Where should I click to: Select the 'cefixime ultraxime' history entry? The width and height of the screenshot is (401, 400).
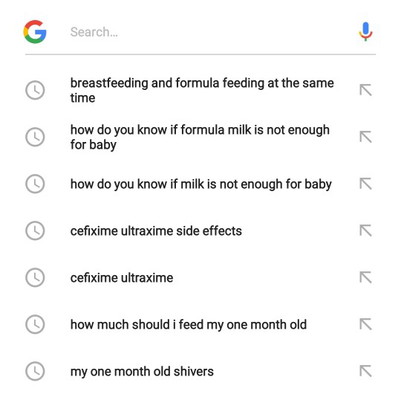click(122, 278)
